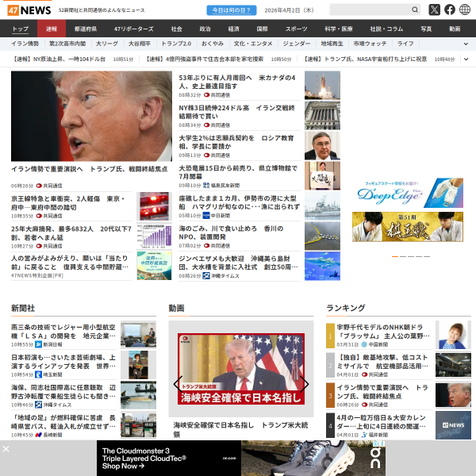Open 燕三条の技術でレジャー用小型航空機 article
The image size is (476, 476).
63,332
